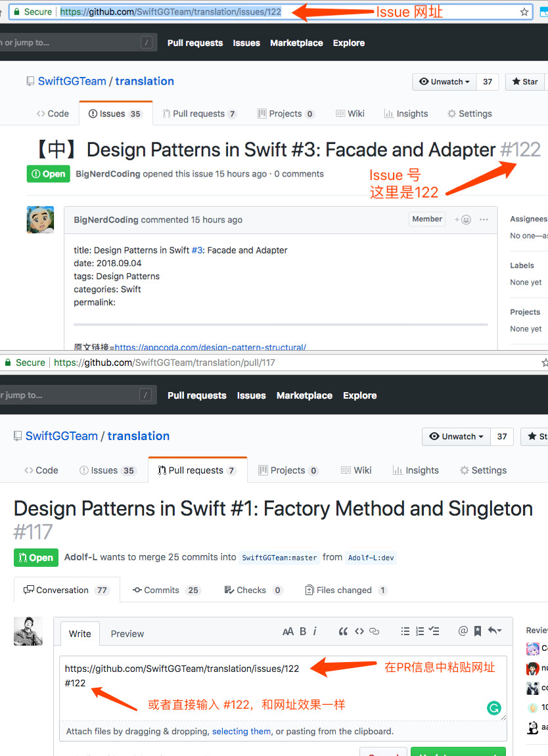Click Marketplace in the top GitHub nav bar
Image resolution: width=548 pixels, height=756 pixels.
(x=296, y=43)
